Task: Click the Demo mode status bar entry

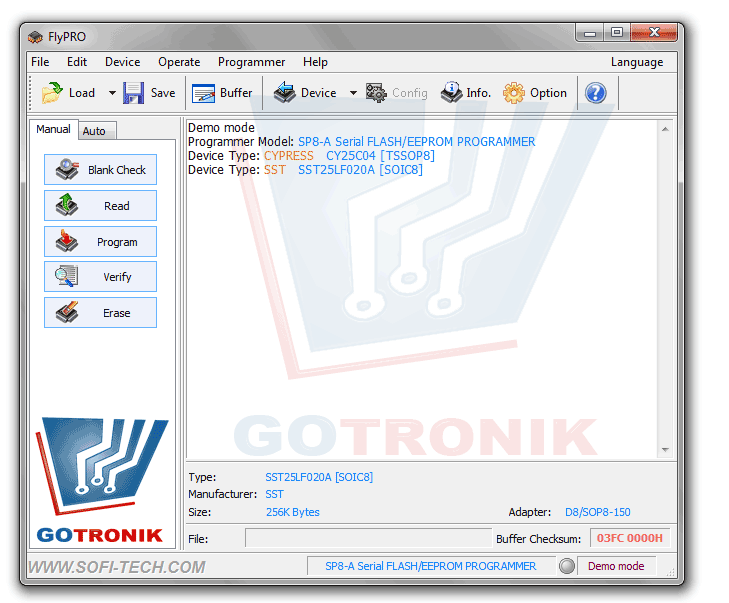Action: 616,566
